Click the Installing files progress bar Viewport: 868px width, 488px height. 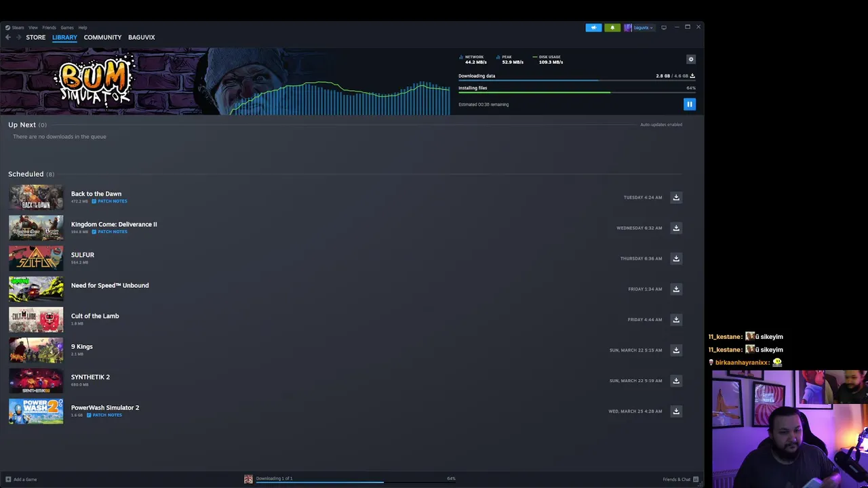coord(576,93)
